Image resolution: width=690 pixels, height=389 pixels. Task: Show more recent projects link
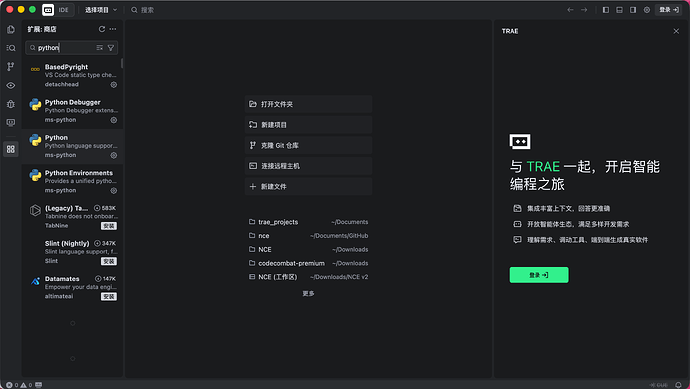[308, 294]
